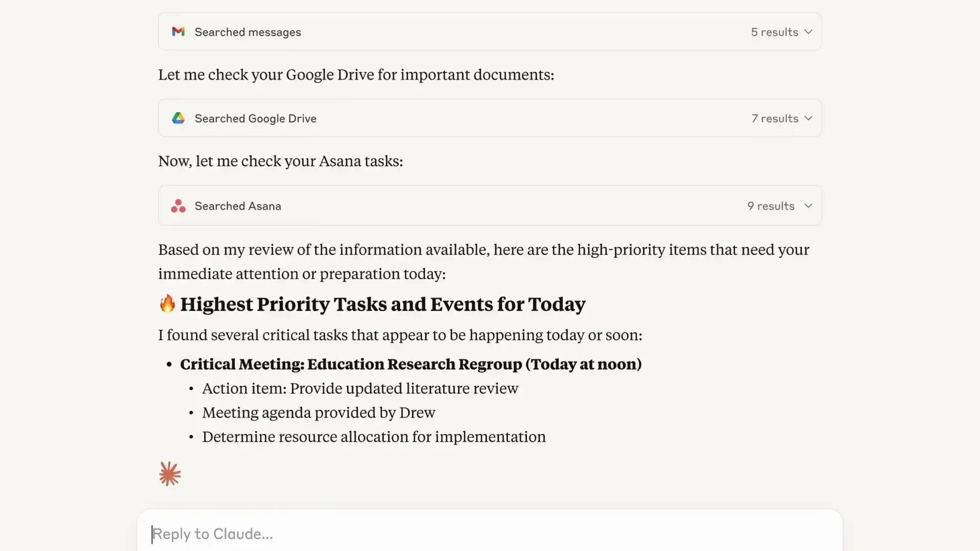Click the "5 results" count label

click(x=774, y=32)
